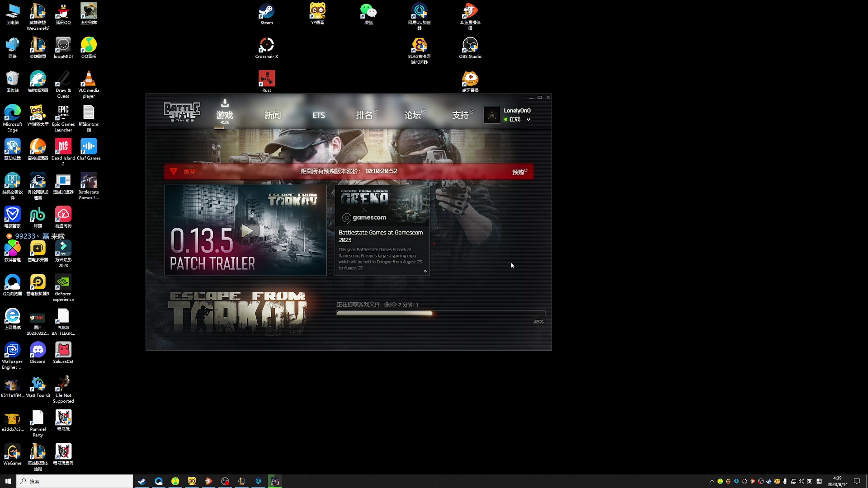Select the 回收站 recycle bin icon
Image resolution: width=868 pixels, height=488 pixels.
13,82
